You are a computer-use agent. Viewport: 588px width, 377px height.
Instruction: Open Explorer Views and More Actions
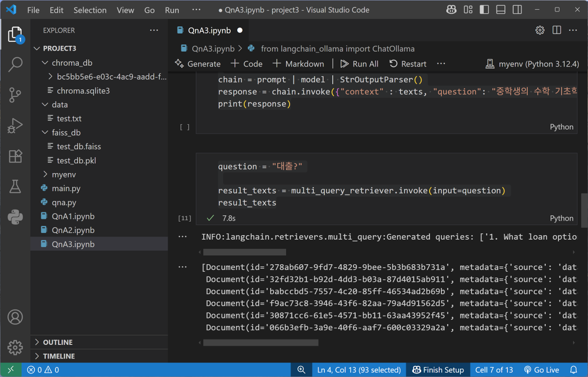coord(154,30)
